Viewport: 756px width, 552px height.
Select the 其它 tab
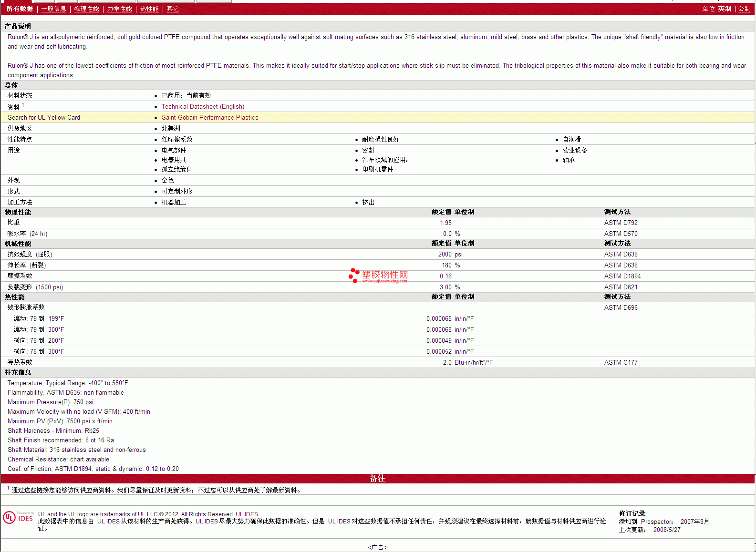(x=173, y=9)
